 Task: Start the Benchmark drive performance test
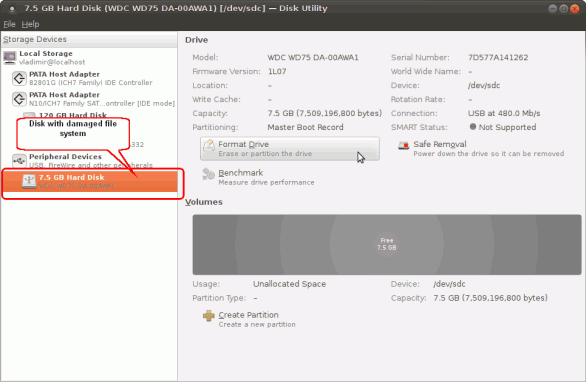pos(258,177)
